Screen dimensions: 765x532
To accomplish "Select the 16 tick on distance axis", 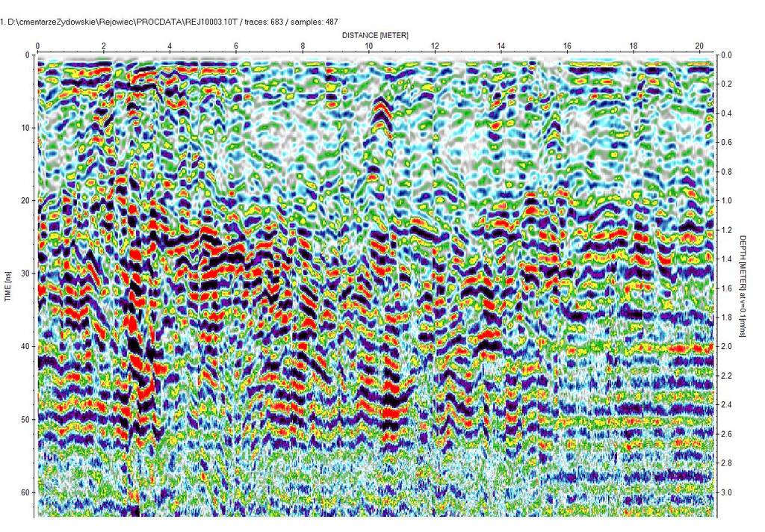I will click(567, 46).
